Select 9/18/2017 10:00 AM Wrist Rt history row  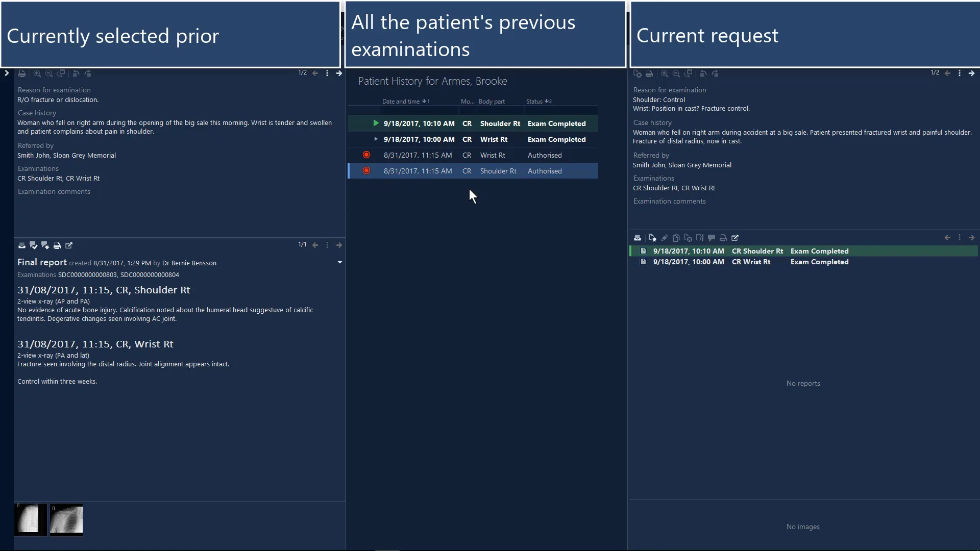[x=472, y=139]
